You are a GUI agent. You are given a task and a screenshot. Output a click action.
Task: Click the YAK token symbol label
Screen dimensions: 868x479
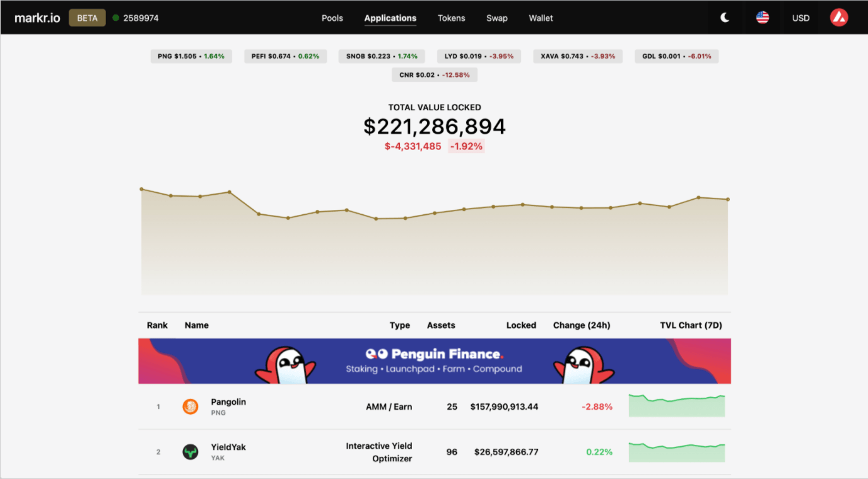(x=218, y=458)
